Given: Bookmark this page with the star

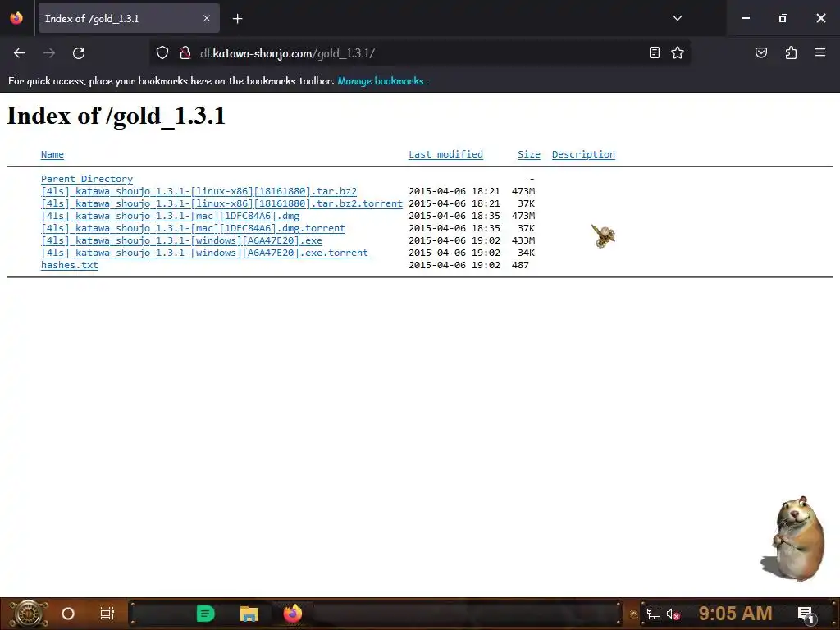Looking at the screenshot, I should coord(678,52).
